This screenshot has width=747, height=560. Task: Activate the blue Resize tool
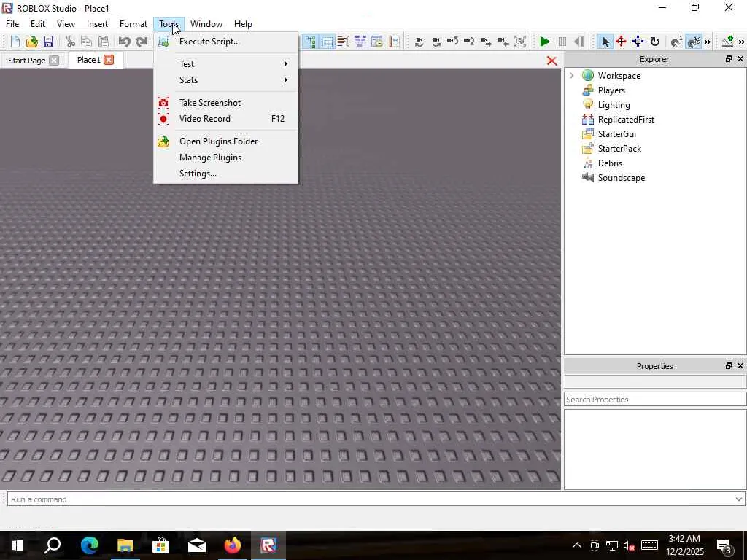[x=638, y=42]
